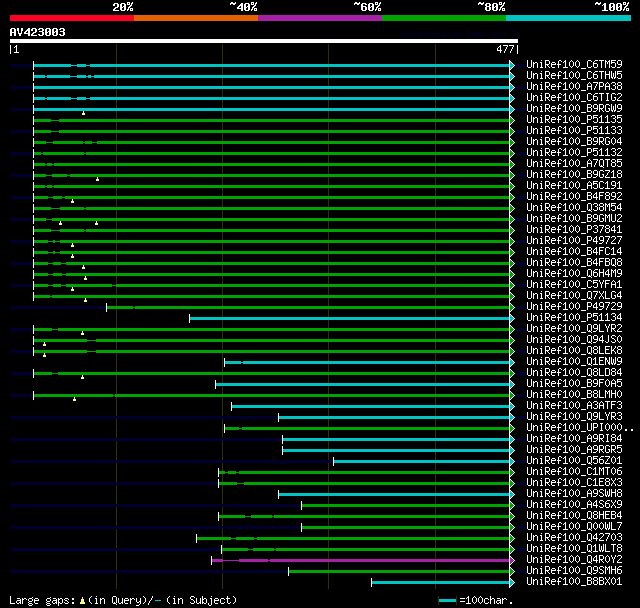This screenshot has width=640, height=608.
Task: Select the UniRef100_Q9SMH6 hit label
Action: point(573,571)
